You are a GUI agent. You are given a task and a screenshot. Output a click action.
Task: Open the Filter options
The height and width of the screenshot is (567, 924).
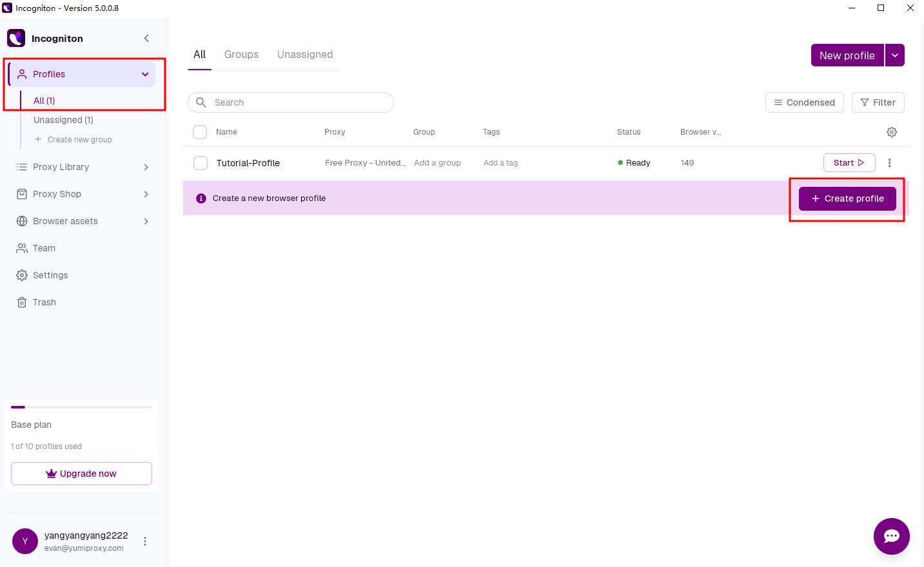click(x=878, y=102)
